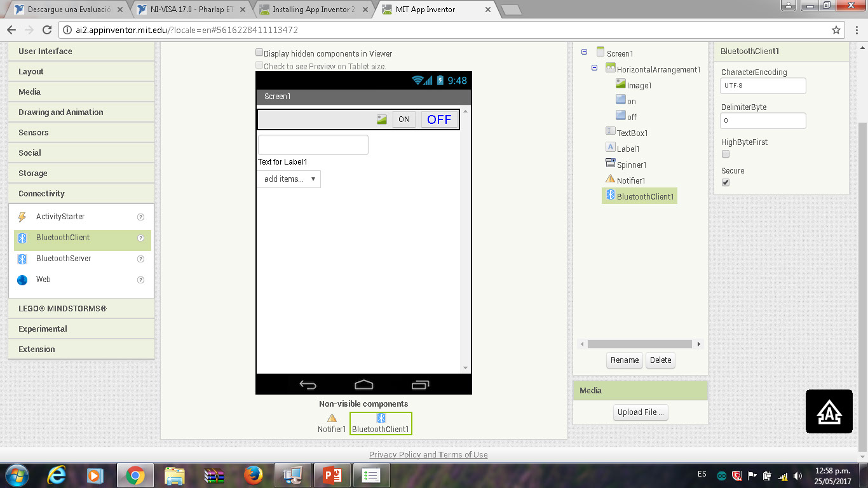This screenshot has width=868, height=488.
Task: Click the CharacterEncoding UTF-8 field
Action: point(763,86)
